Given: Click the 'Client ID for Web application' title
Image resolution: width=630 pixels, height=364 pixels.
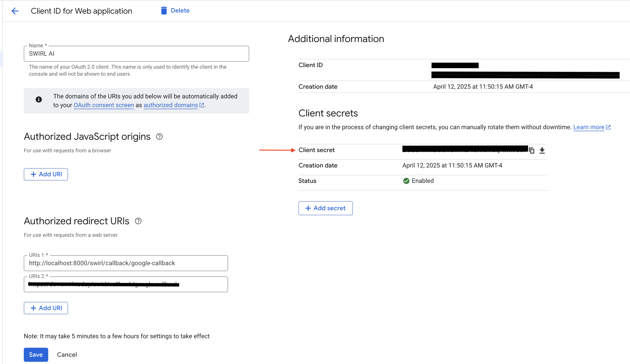Looking at the screenshot, I should (x=81, y=11).
